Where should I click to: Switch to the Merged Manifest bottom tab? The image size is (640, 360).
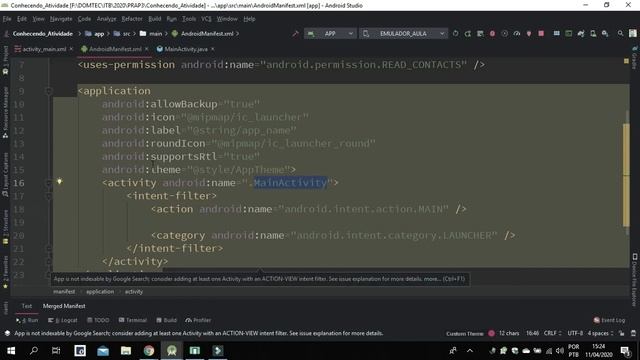click(64, 306)
